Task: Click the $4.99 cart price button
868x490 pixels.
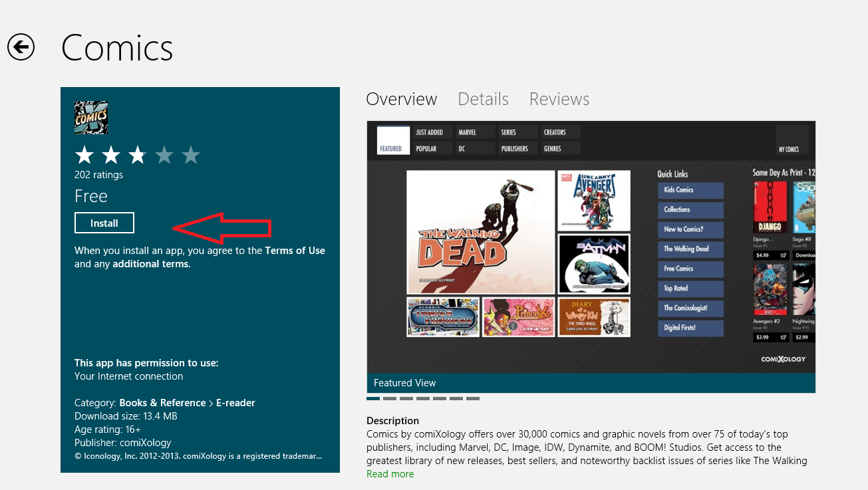Action: click(770, 255)
